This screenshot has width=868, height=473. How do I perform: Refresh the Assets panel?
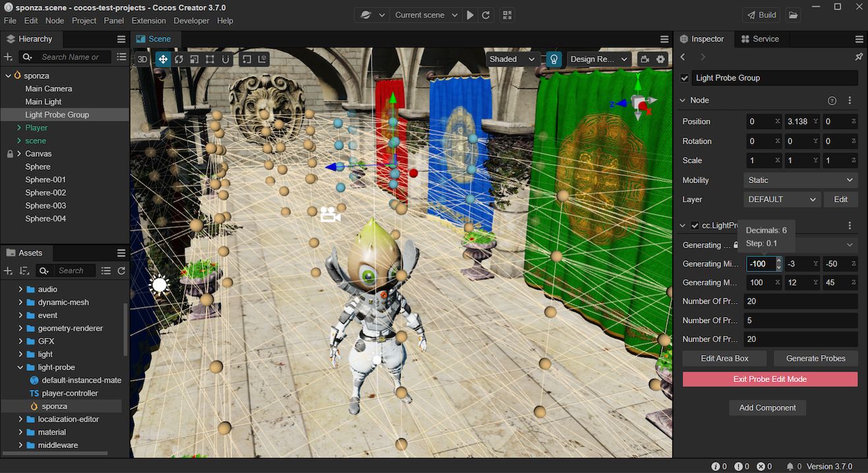tap(121, 270)
